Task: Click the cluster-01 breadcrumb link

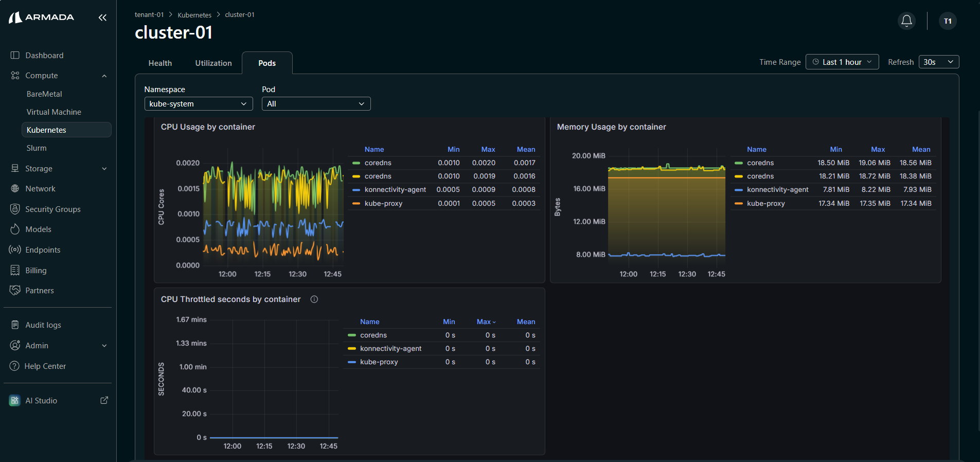Action: point(240,15)
